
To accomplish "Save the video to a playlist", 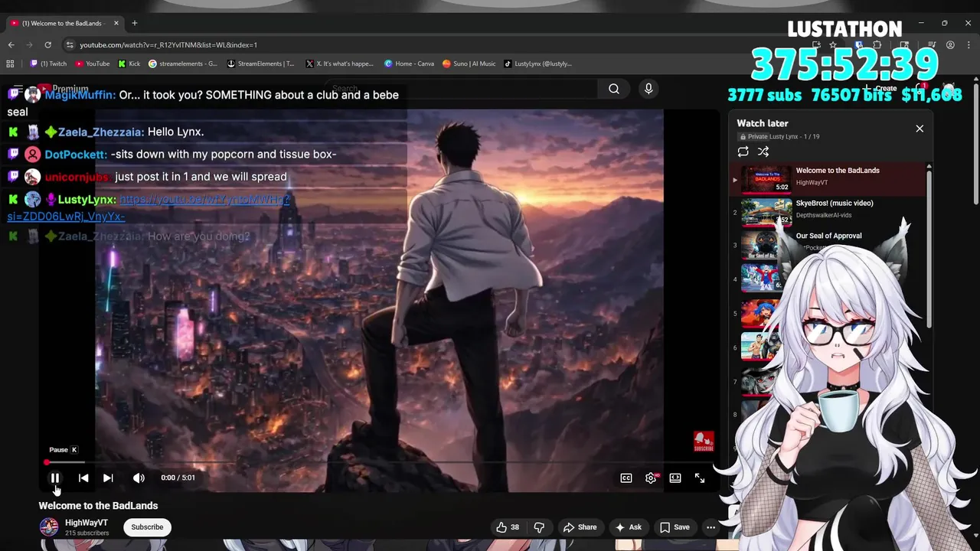I will click(675, 527).
